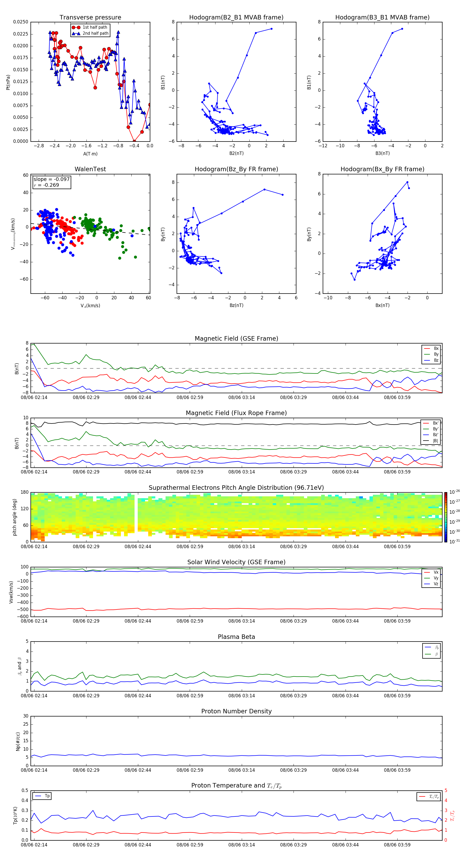
Task: Click '|B|' legend entry in Flux Rope panel
Action: [x=431, y=441]
